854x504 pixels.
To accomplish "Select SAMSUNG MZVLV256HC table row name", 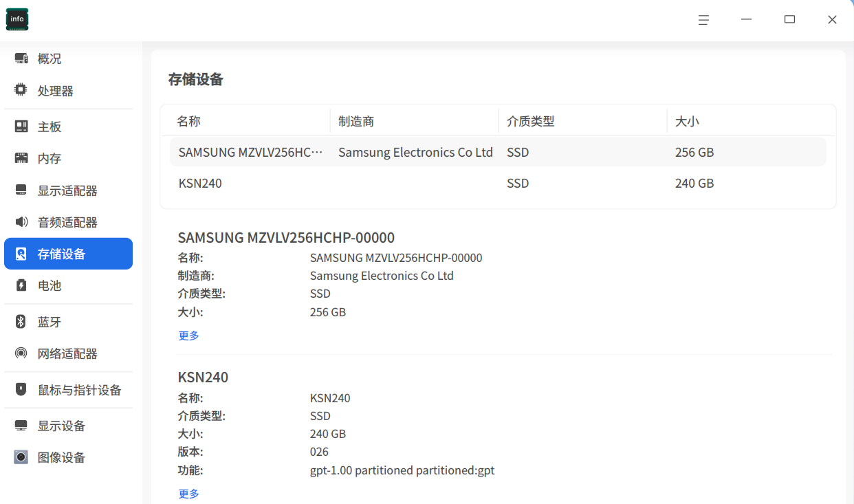I will [x=250, y=152].
